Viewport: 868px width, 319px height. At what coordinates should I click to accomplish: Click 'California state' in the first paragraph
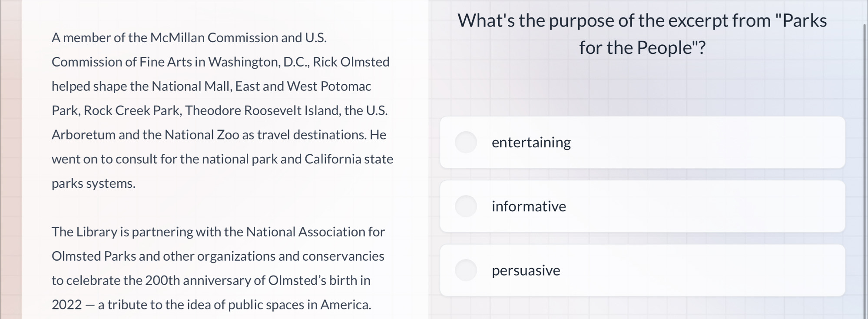coord(349,159)
